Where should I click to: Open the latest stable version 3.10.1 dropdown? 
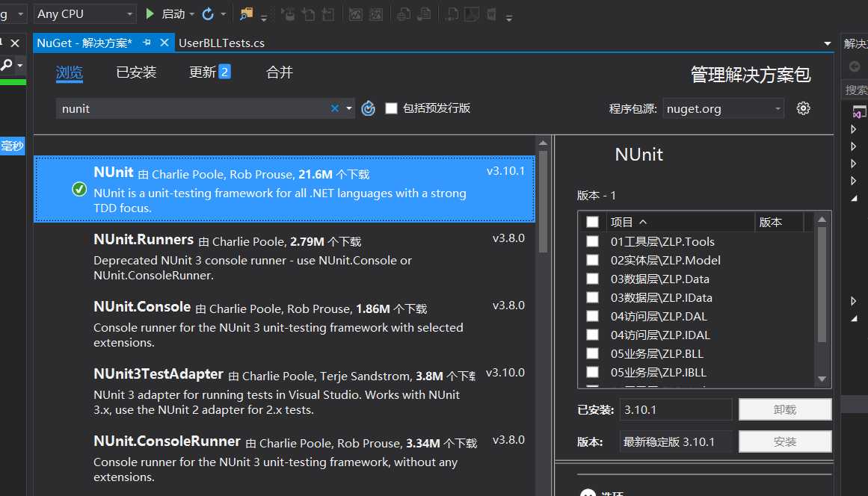pos(675,441)
